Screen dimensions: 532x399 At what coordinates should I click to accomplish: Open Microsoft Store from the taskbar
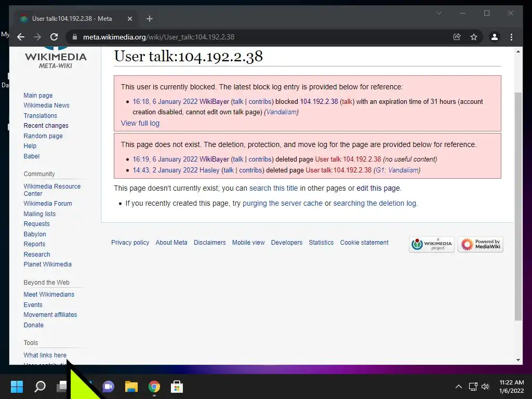(x=177, y=387)
